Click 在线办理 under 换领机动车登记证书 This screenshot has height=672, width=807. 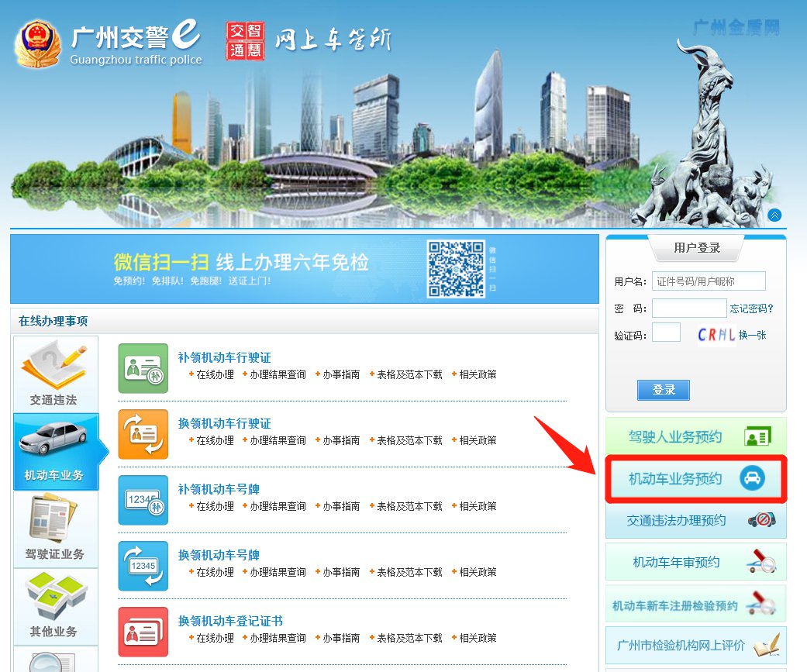216,638
